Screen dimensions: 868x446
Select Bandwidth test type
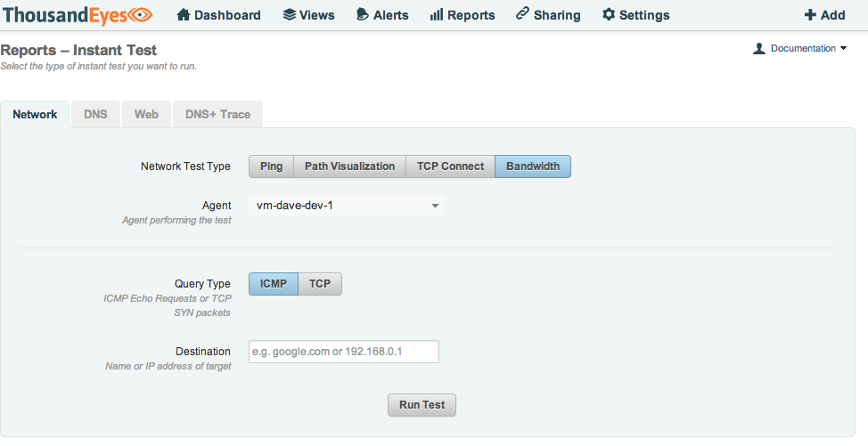click(x=533, y=166)
